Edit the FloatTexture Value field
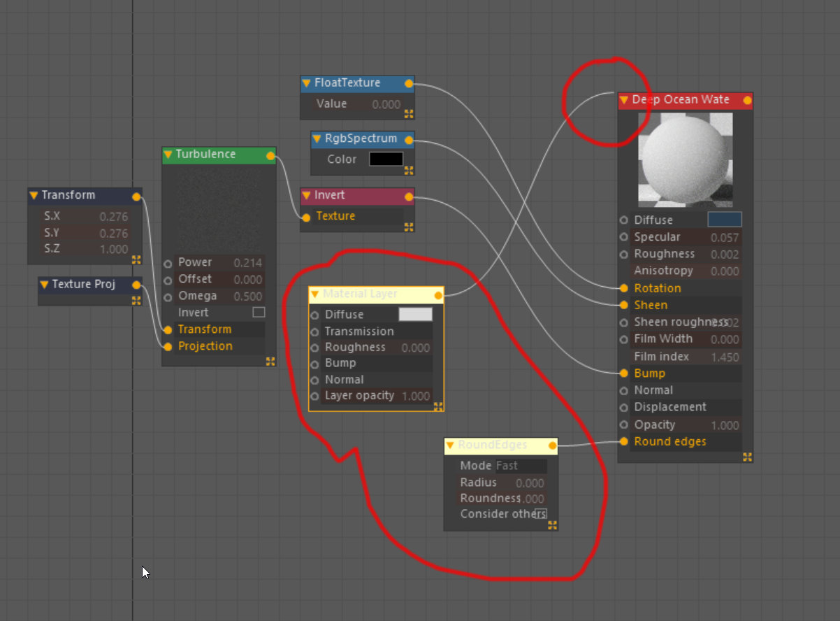 (357, 104)
